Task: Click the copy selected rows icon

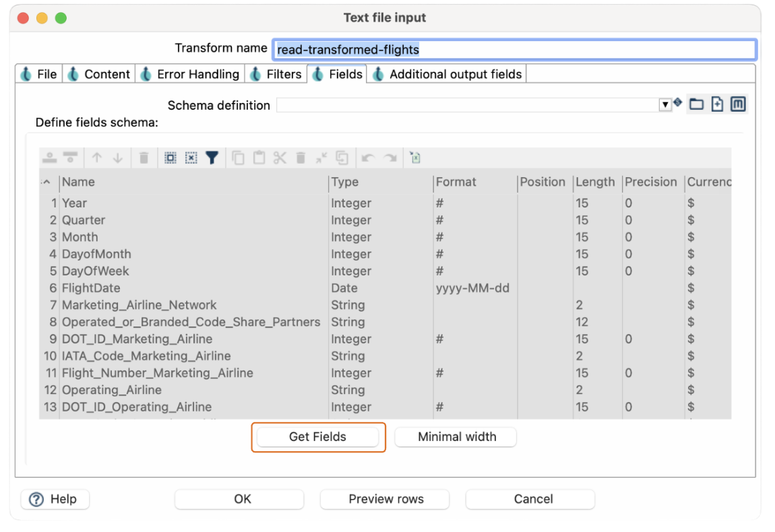Action: tap(239, 158)
